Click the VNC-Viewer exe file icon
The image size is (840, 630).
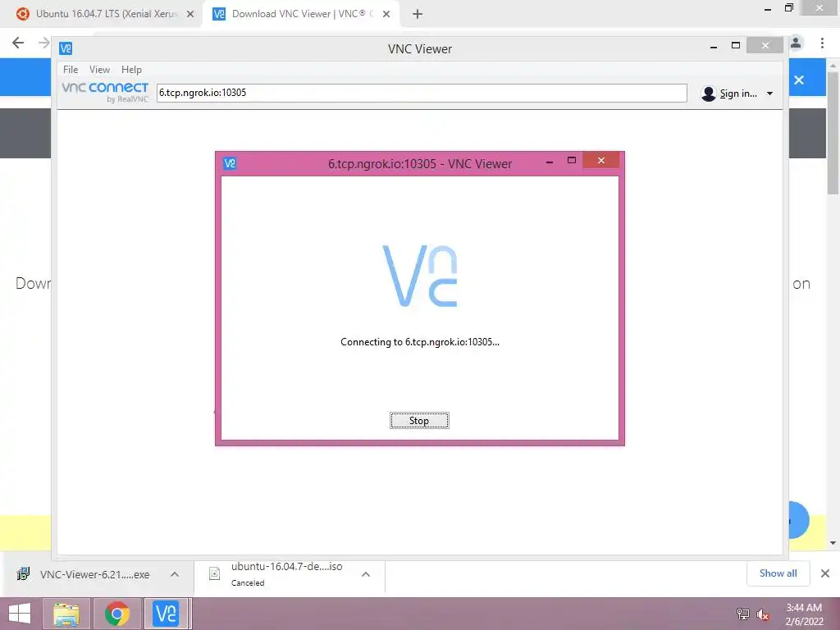coord(23,574)
